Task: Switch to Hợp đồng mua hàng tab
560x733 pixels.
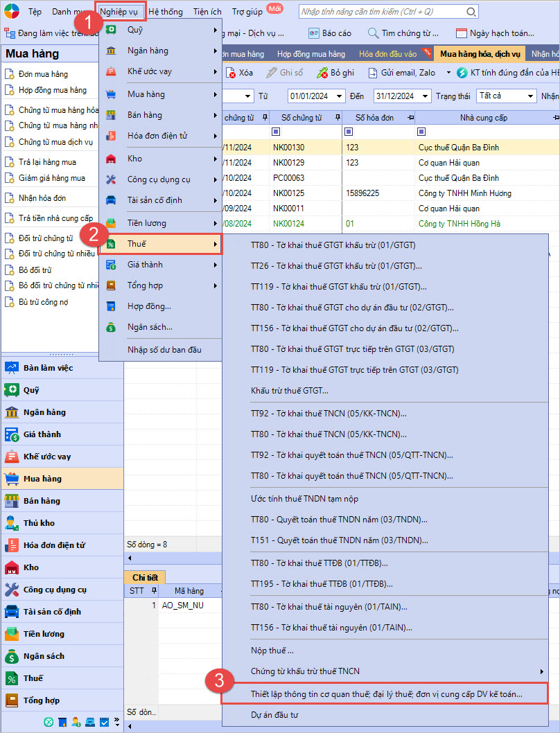Action: point(310,54)
